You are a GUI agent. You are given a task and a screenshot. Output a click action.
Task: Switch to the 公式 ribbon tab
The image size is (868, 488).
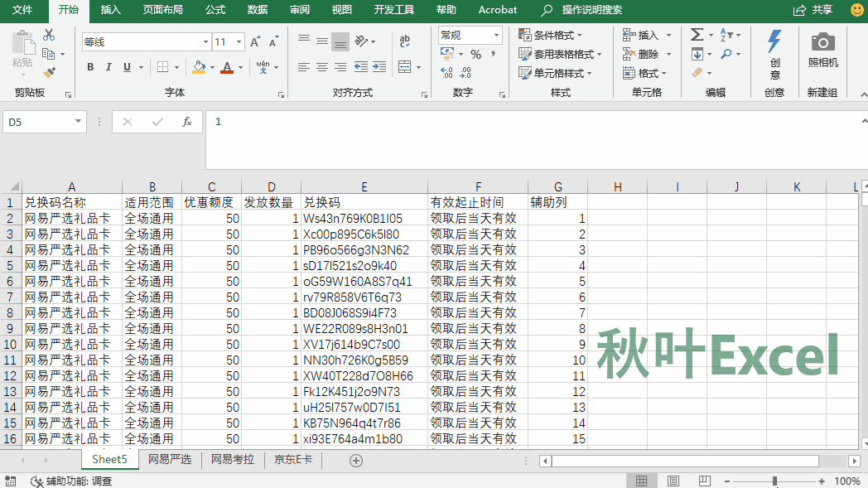pos(215,10)
